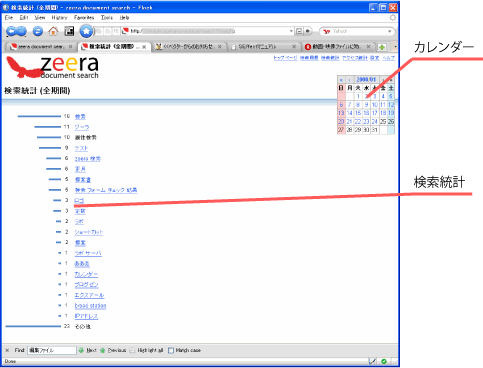The width and height of the screenshot is (483, 368).
Task: Enable the Match case checkbox
Action: (171, 350)
